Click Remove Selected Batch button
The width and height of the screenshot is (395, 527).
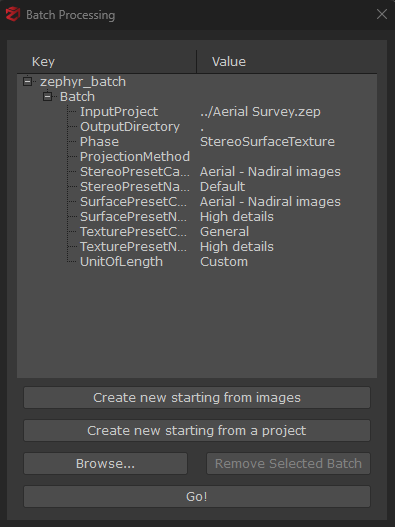tap(288, 463)
